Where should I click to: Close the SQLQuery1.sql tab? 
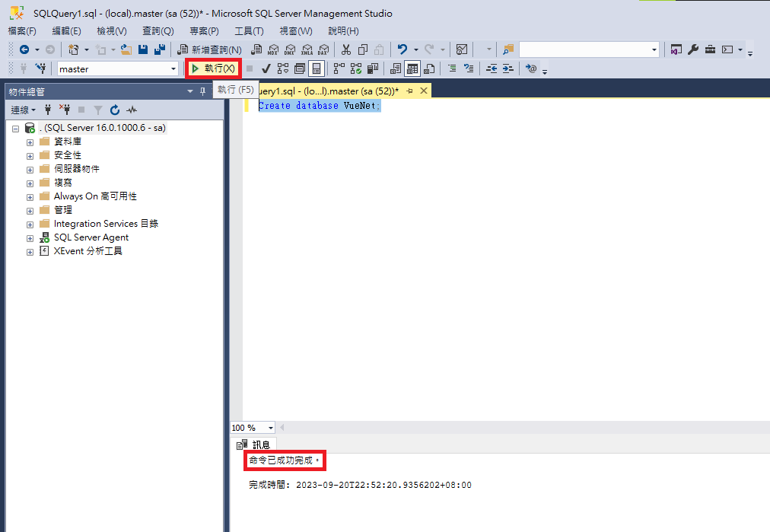[424, 91]
